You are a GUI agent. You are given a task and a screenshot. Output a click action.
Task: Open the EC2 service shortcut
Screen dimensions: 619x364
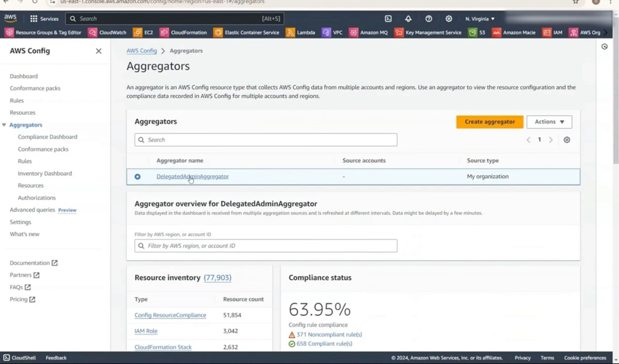143,32
